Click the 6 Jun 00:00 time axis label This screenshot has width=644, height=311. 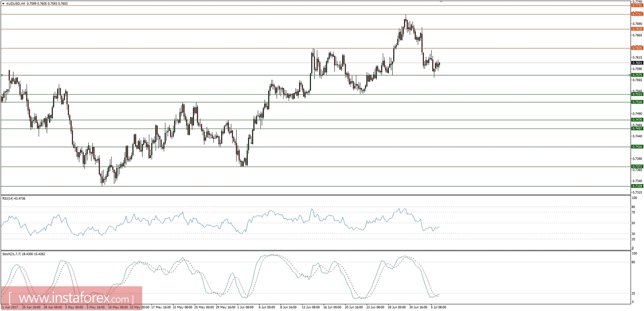click(267, 307)
